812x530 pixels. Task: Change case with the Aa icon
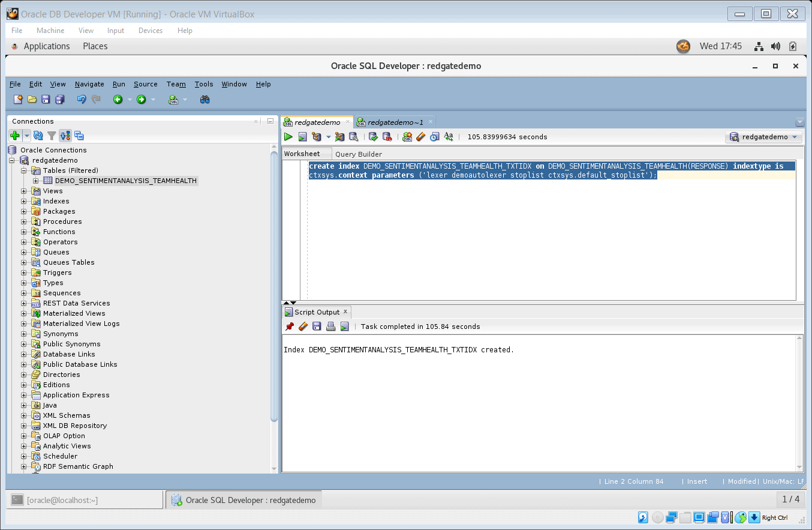(x=449, y=137)
